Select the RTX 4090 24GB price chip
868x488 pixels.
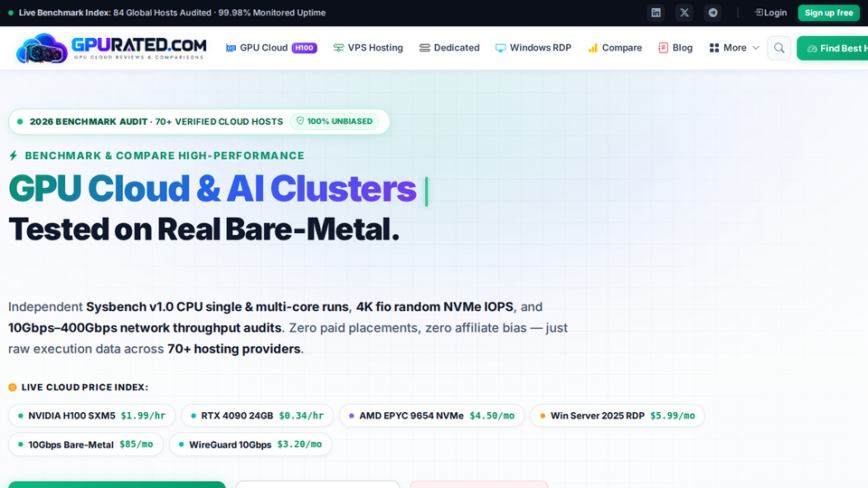tap(258, 416)
